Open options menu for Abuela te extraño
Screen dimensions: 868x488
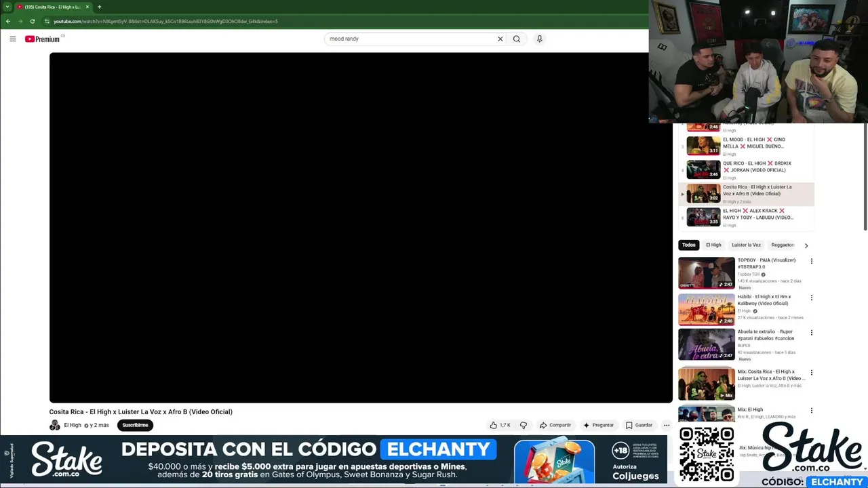point(811,333)
